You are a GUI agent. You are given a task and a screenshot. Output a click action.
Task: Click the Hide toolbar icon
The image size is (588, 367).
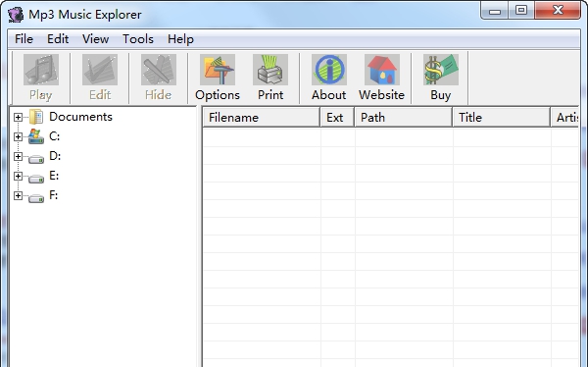click(x=159, y=70)
